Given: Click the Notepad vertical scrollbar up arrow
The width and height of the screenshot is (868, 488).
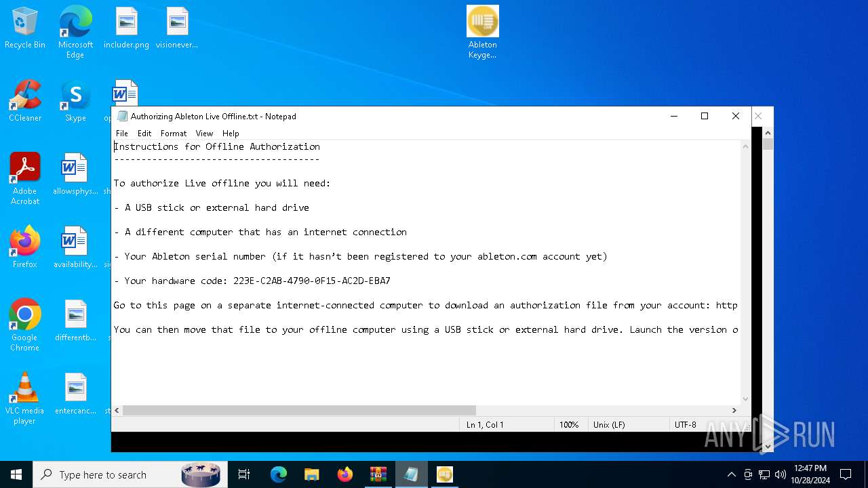Looking at the screenshot, I should (x=746, y=146).
